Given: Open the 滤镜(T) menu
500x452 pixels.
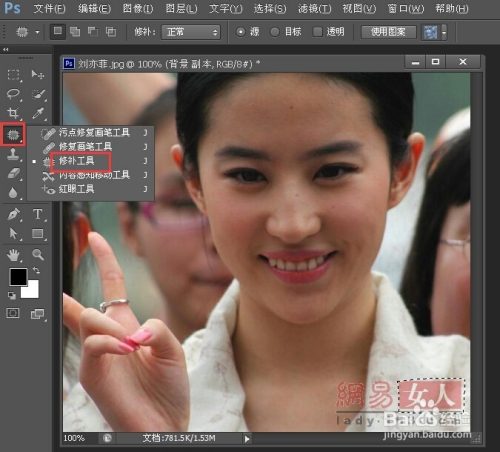Looking at the screenshot, I should (x=314, y=8).
